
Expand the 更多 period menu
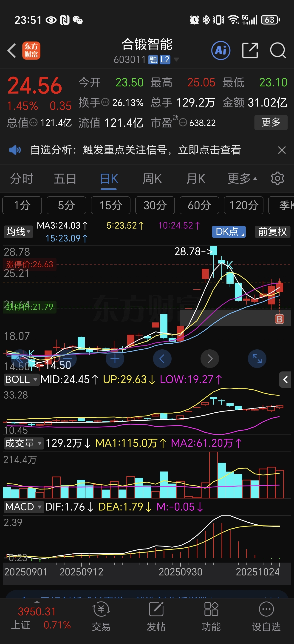pyautogui.click(x=242, y=179)
